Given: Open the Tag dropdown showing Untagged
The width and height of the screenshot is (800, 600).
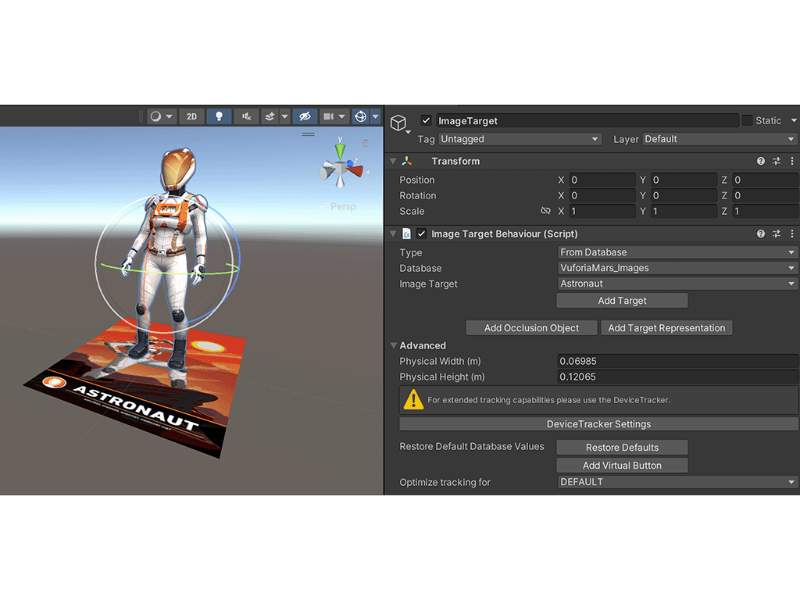Looking at the screenshot, I should (520, 139).
